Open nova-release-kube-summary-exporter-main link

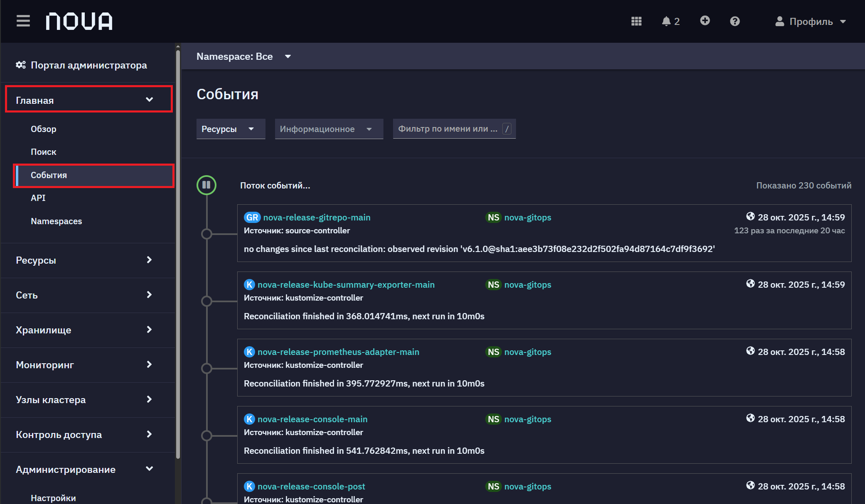pyautogui.click(x=346, y=285)
